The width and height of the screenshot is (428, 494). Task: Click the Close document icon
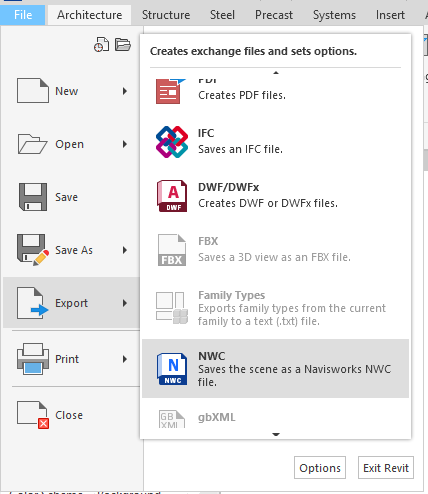point(33,415)
